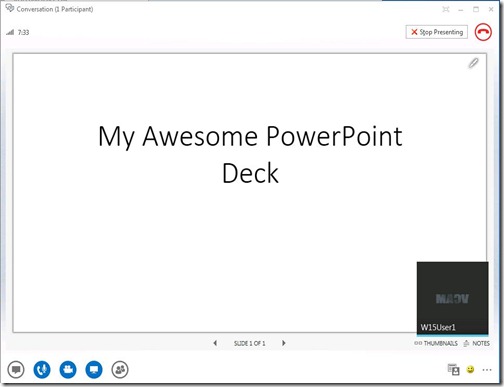504x387 pixels.
Task: Open the layout picker icon at the bottom right
Action: [x=454, y=369]
